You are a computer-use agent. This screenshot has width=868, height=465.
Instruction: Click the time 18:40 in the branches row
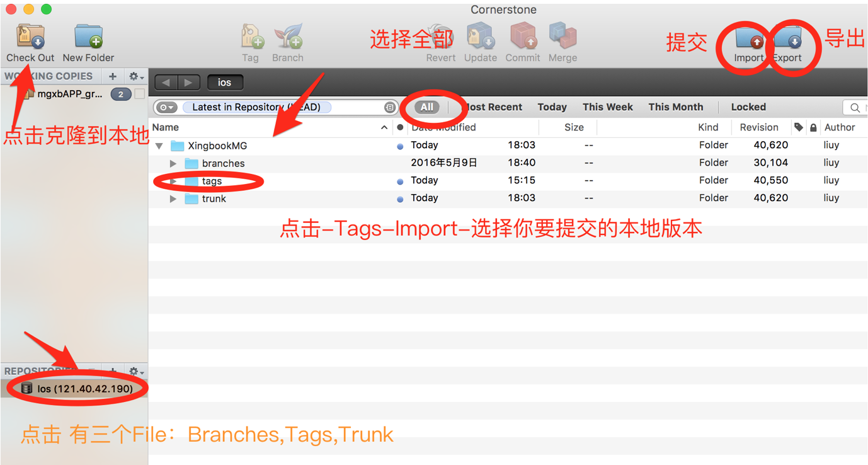coord(522,163)
